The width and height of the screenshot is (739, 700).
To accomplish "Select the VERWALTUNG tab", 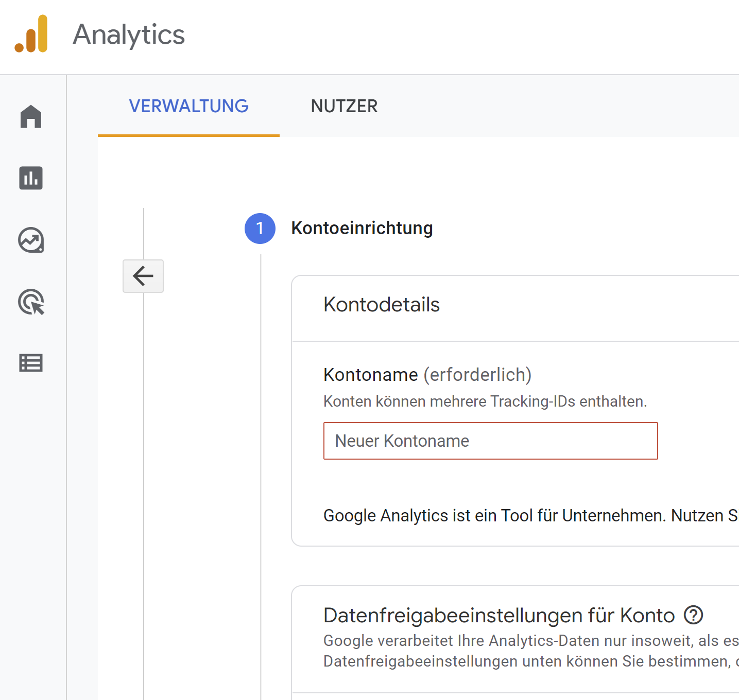I will 188,106.
